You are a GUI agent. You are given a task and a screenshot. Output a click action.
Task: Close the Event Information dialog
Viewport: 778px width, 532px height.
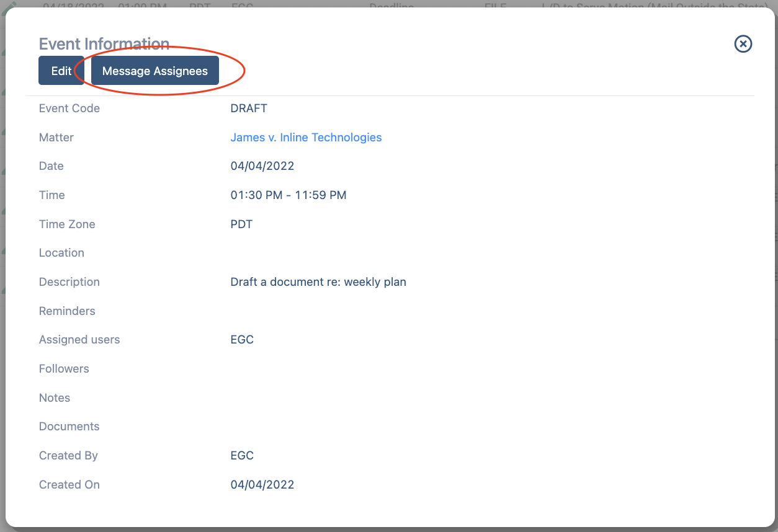743,44
